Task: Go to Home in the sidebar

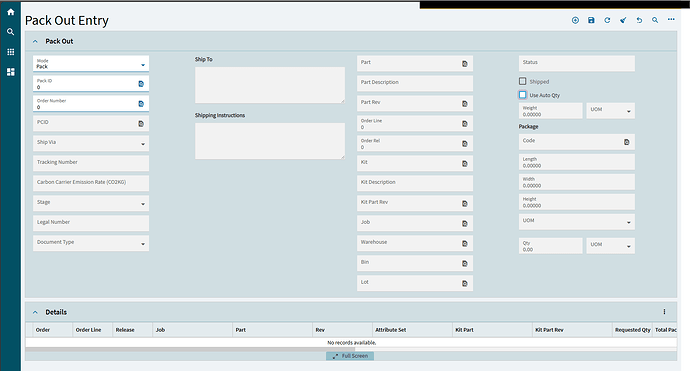Action: [11, 12]
